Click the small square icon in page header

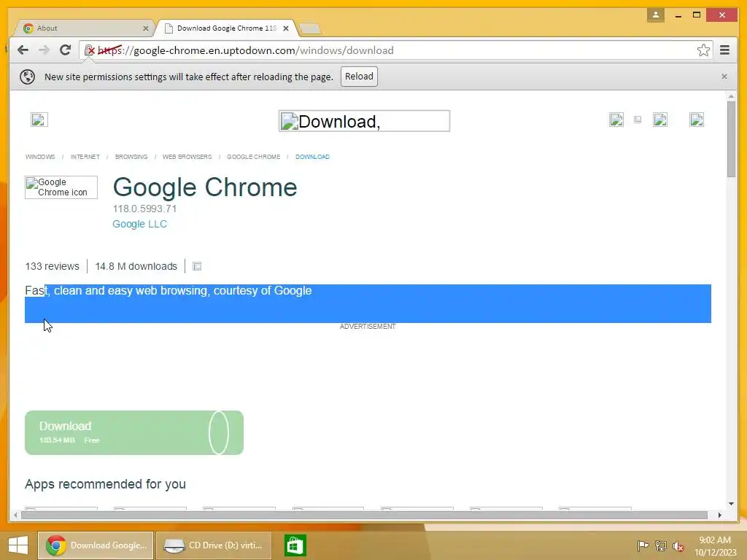(638, 120)
